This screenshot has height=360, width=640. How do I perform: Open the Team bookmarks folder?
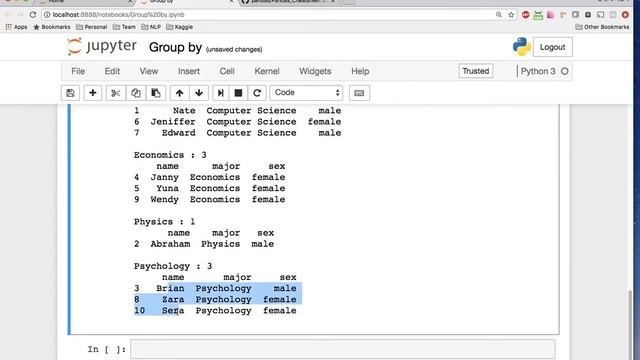(124, 27)
